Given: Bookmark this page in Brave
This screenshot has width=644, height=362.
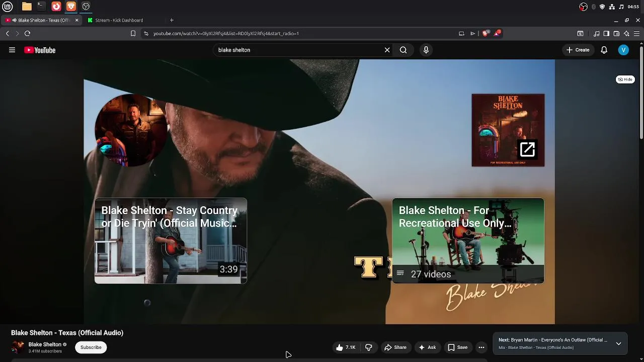Looking at the screenshot, I should [x=133, y=33].
